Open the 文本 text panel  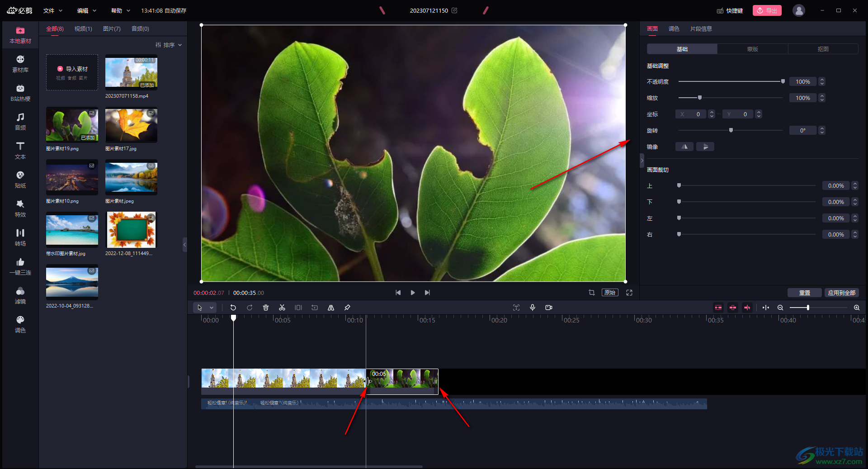(20, 151)
